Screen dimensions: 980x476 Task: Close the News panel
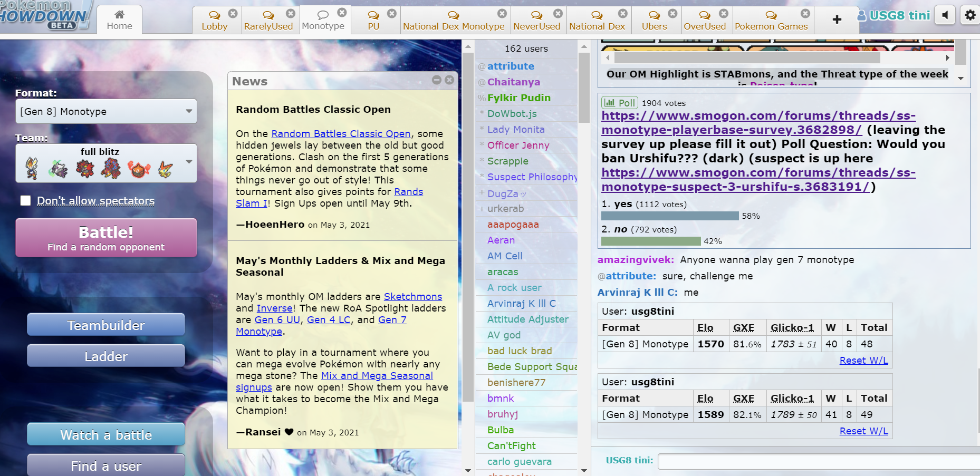coord(449,80)
